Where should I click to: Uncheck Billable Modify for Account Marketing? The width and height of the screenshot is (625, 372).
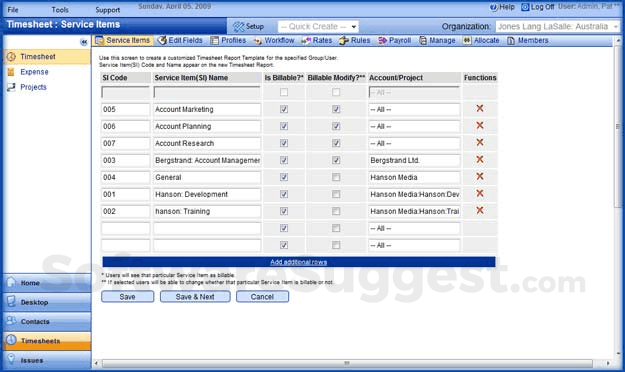[336, 109]
